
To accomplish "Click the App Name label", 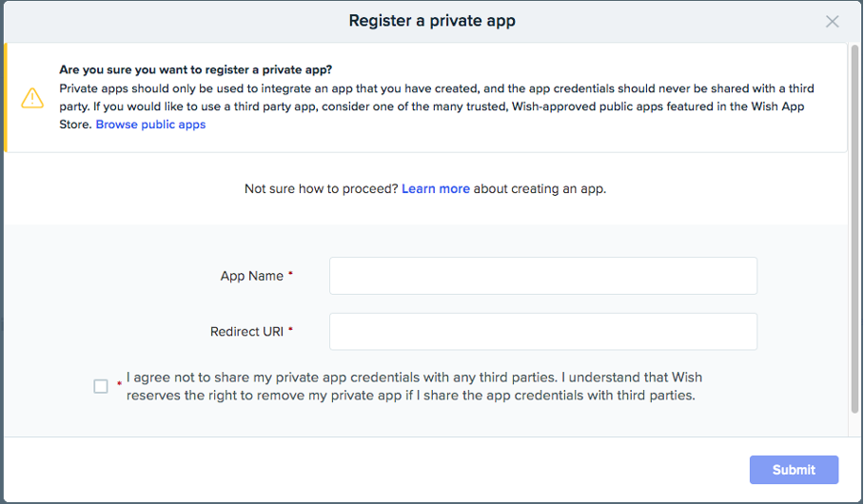I will point(251,276).
